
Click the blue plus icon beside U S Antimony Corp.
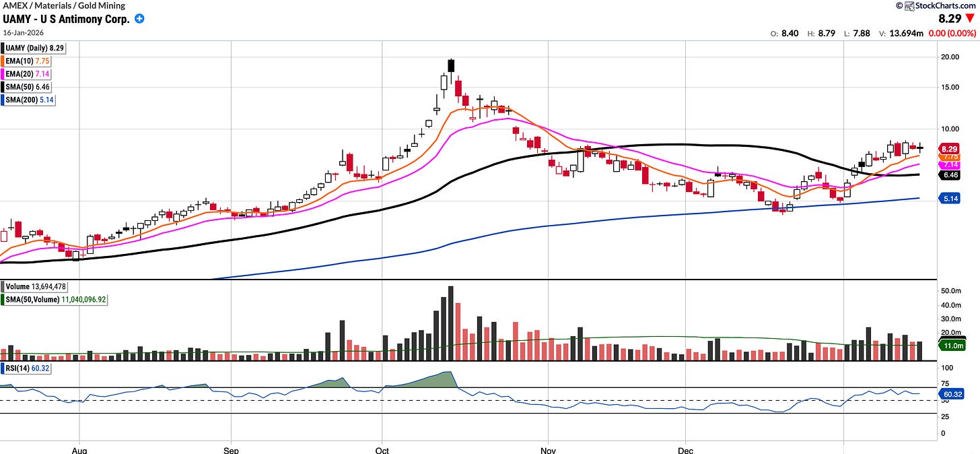click(139, 19)
